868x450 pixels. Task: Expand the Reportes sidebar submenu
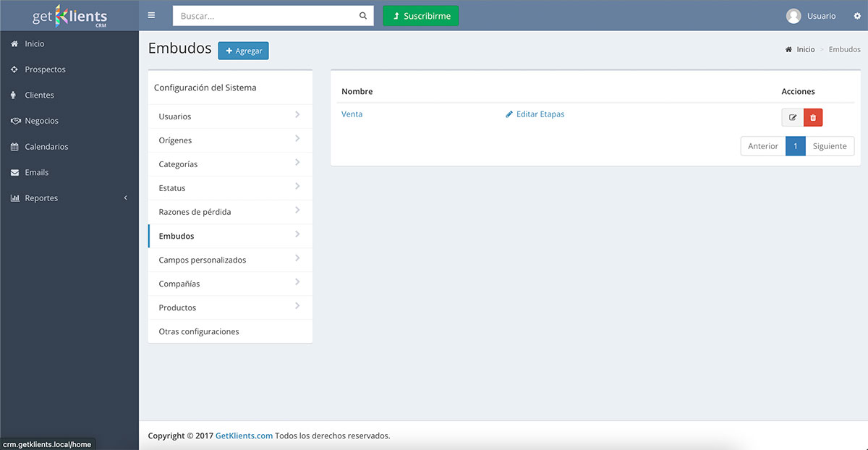point(125,198)
